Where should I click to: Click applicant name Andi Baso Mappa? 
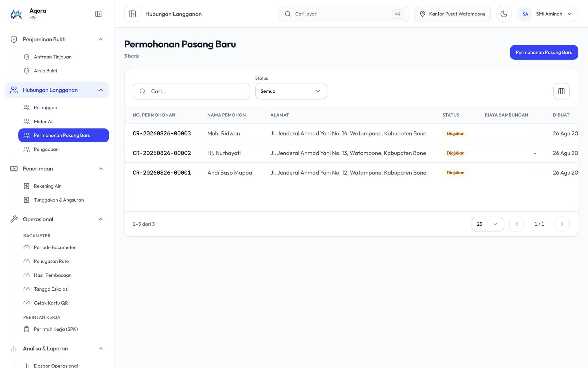point(230,173)
